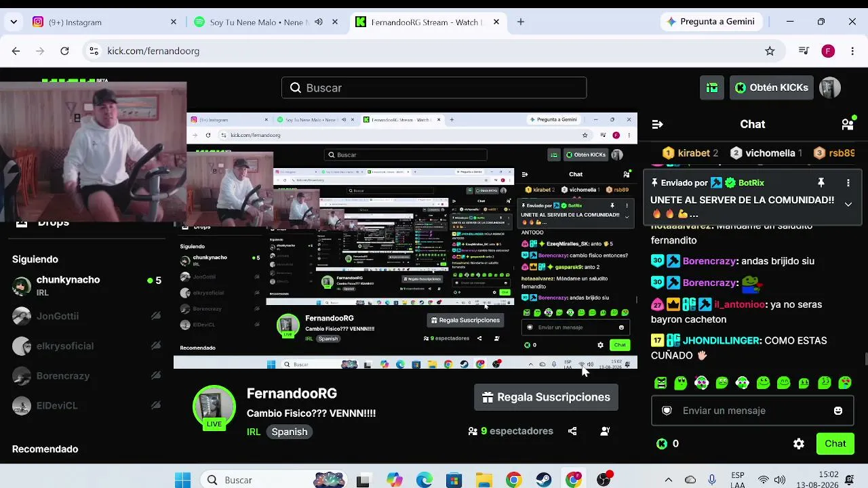Click Pregunta a Gemini button
Image resolution: width=868 pixels, height=488 pixels.
(x=711, y=22)
